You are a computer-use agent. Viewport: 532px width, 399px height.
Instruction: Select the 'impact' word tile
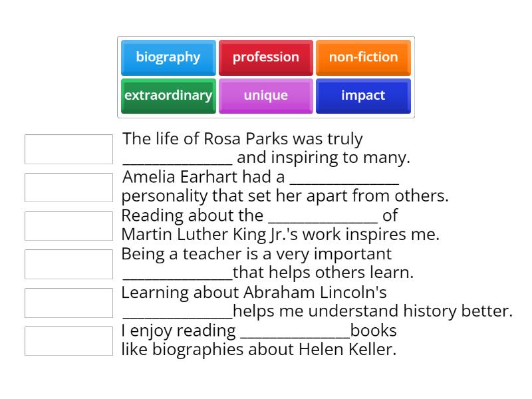[363, 95]
